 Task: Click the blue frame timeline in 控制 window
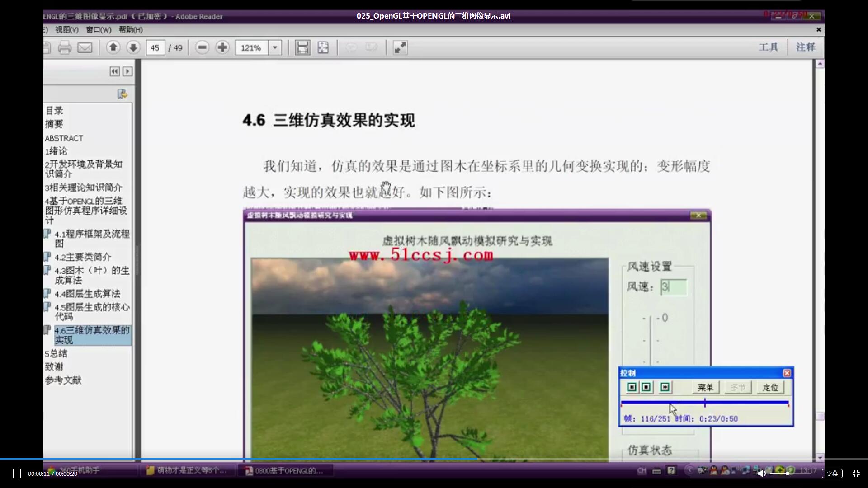coord(705,402)
